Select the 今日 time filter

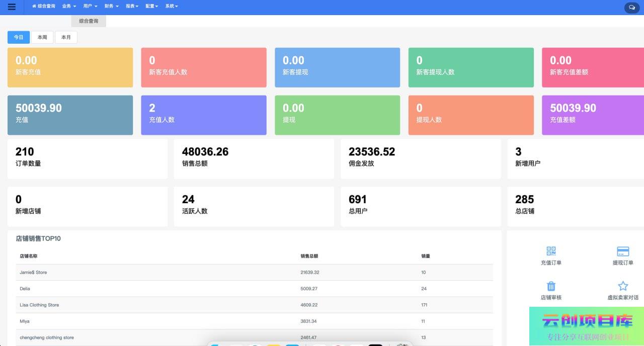(19, 37)
